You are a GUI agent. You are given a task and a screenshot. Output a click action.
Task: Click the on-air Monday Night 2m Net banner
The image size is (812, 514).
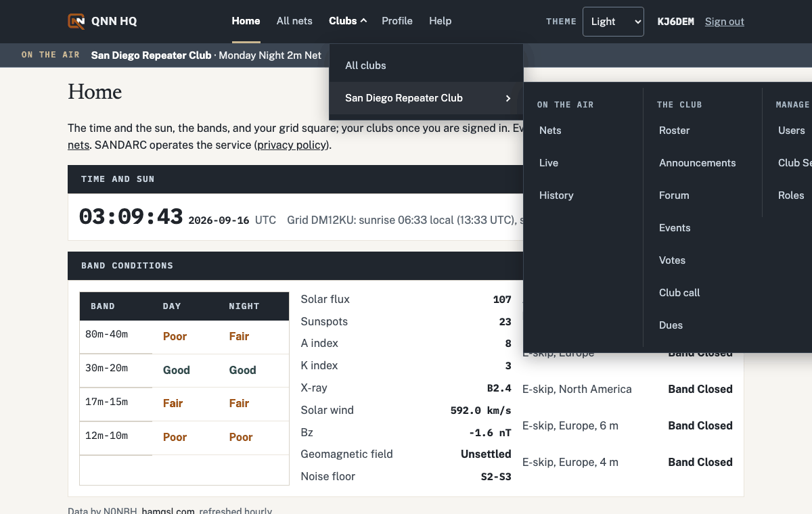[206, 55]
